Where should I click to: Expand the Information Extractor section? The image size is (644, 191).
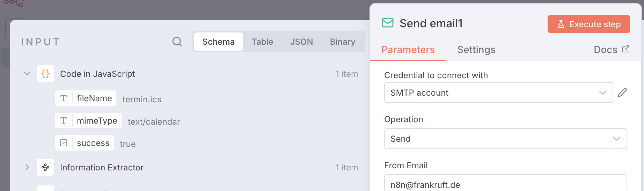click(x=27, y=167)
